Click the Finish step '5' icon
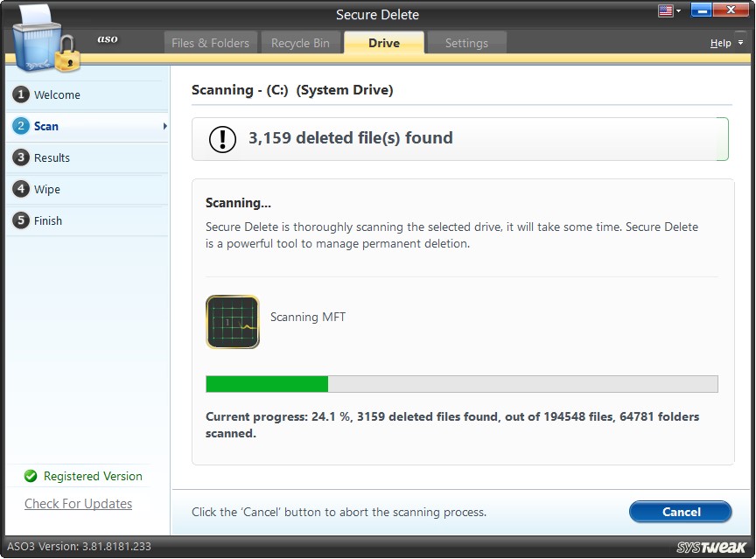Viewport: 756px width, 559px height. pos(19,221)
